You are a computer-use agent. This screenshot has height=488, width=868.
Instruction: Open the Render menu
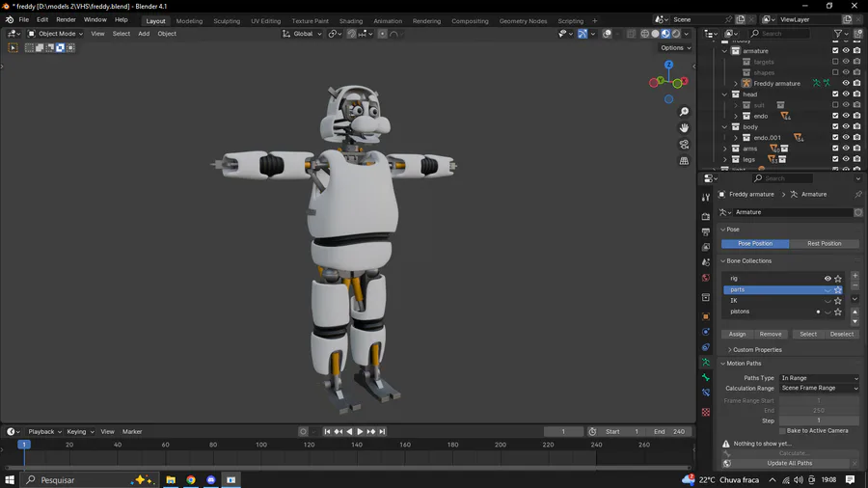coord(66,19)
